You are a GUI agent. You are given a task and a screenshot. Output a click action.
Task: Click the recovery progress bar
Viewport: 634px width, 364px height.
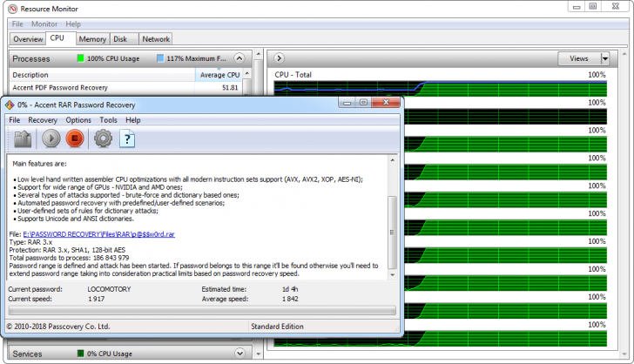click(x=202, y=310)
